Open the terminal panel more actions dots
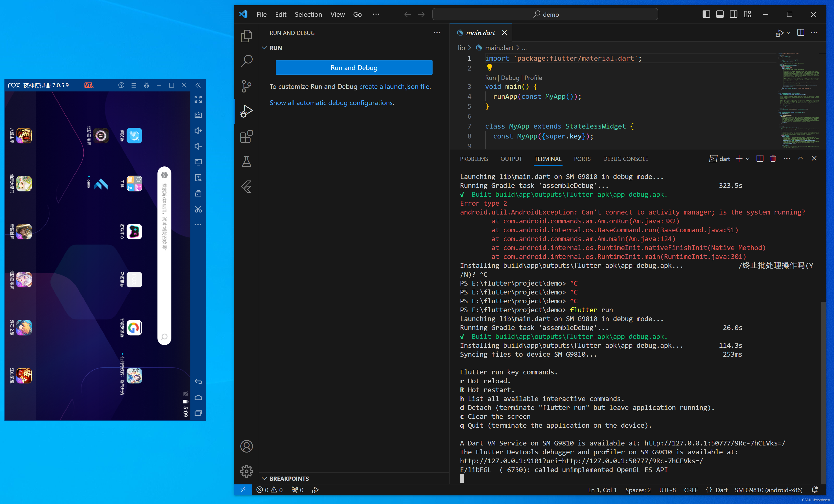 click(x=787, y=158)
